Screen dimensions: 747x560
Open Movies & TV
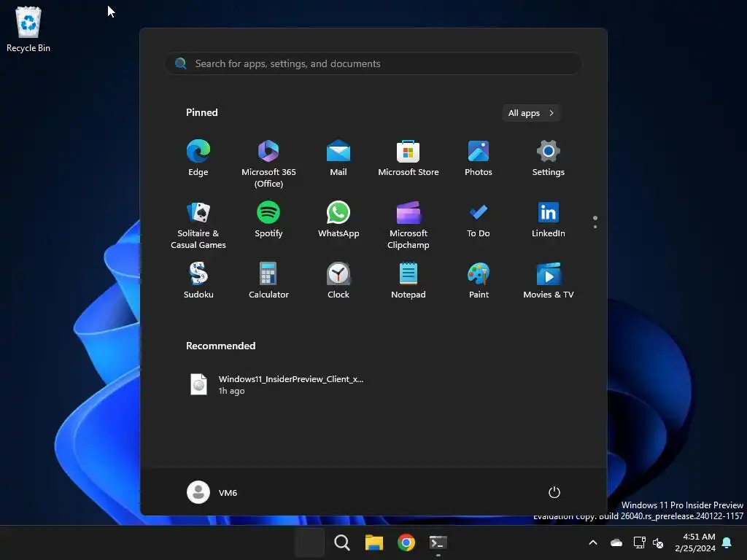(x=549, y=281)
